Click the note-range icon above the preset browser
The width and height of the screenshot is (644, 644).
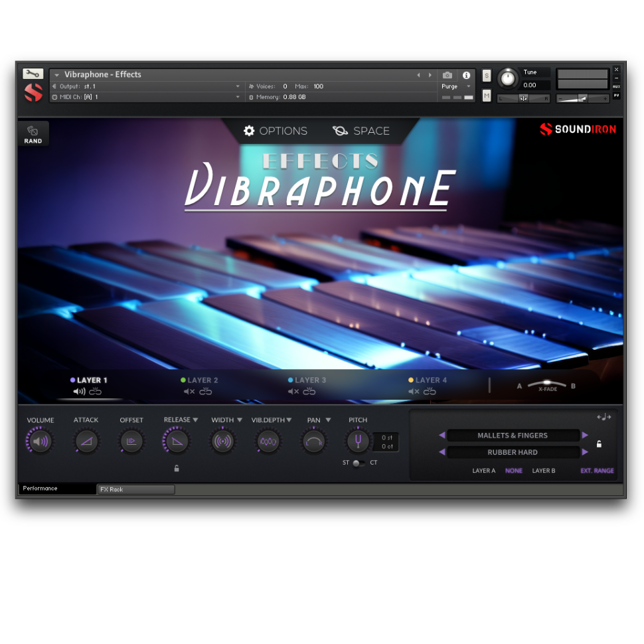coord(604,417)
